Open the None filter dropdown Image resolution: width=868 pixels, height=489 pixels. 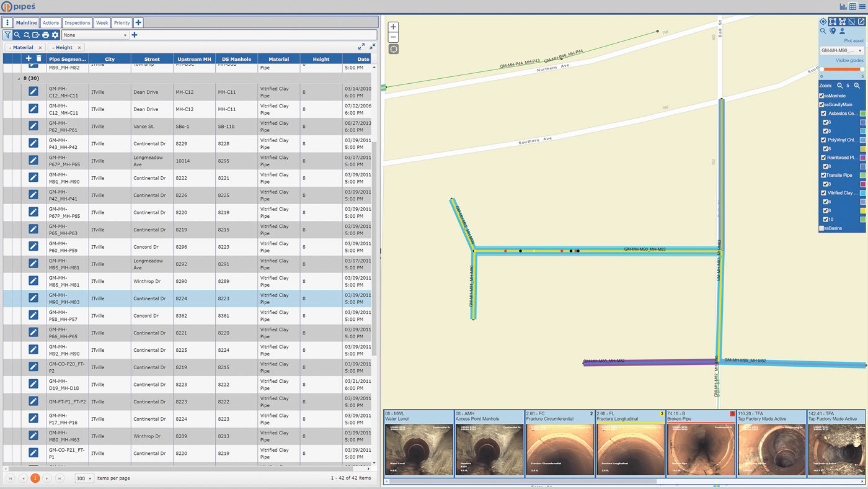pyautogui.click(x=95, y=35)
